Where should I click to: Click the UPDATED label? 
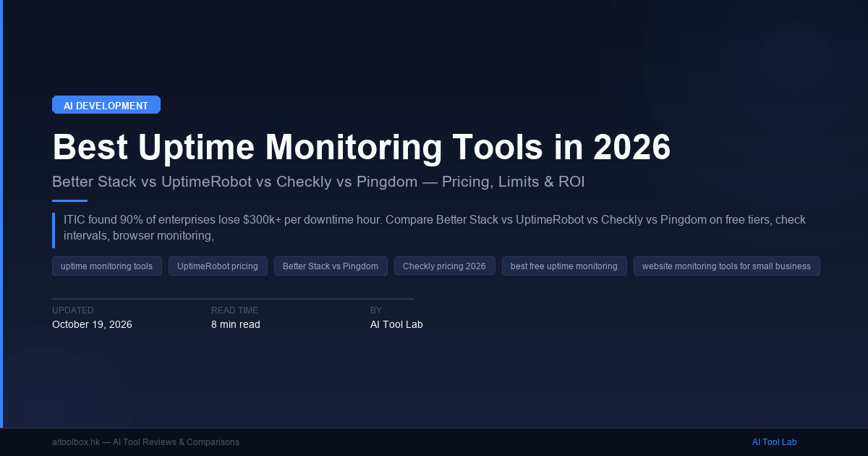[x=73, y=311]
